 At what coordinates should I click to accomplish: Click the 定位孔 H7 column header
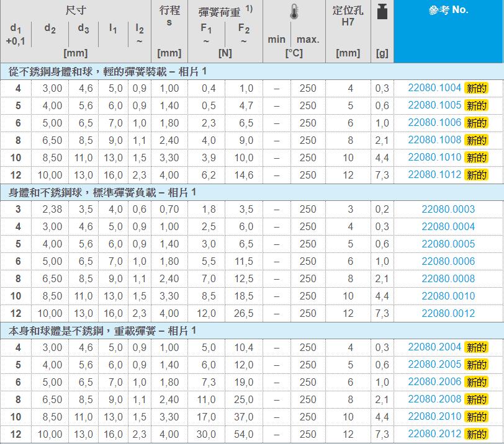click(348, 16)
